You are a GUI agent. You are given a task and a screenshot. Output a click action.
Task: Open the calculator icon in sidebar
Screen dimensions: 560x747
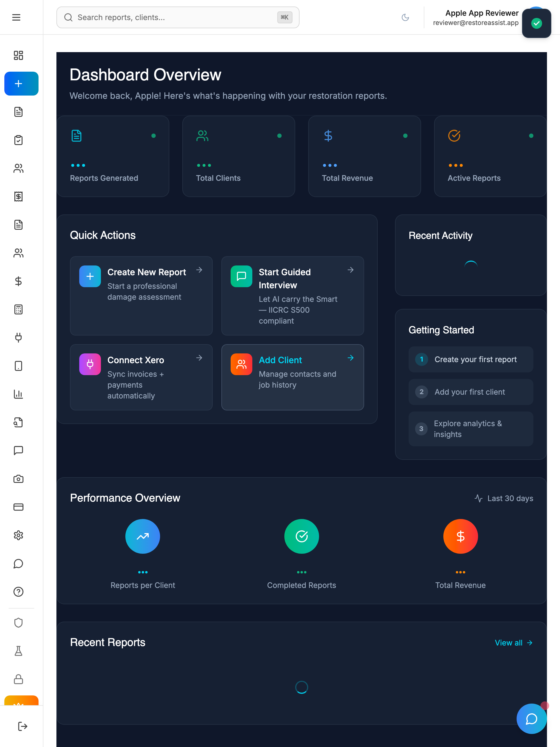(18, 309)
